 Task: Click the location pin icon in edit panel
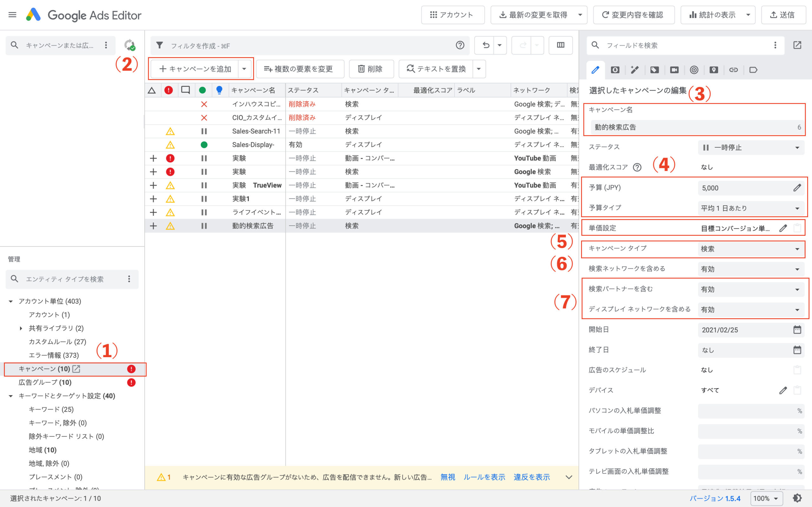click(714, 70)
